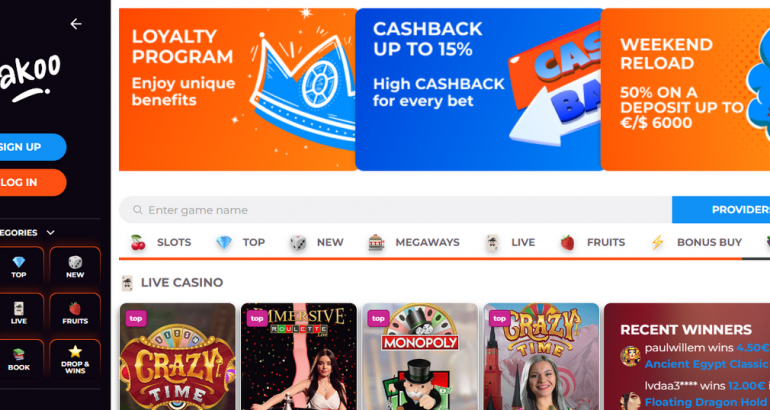Open FRUITS strawberry tile in the sidebar
770x410 pixels.
pyautogui.click(x=75, y=313)
